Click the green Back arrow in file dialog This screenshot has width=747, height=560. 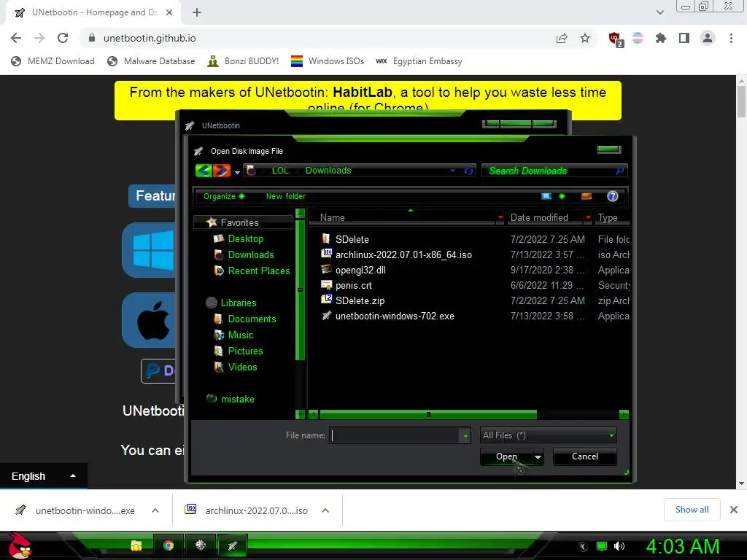coord(204,171)
